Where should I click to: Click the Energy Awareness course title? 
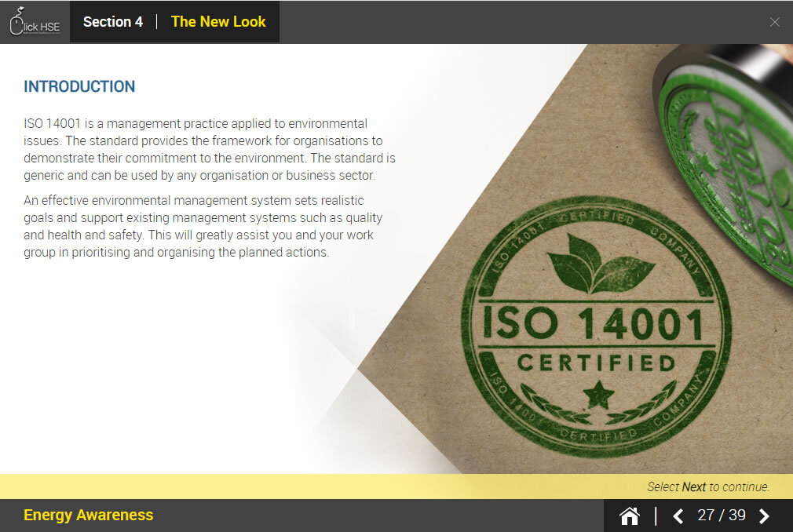89,516
